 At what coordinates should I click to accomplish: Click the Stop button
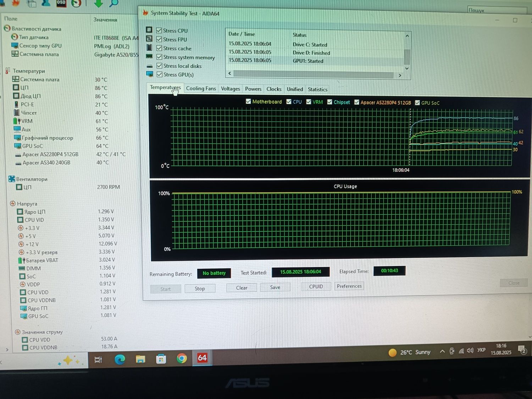coord(200,289)
